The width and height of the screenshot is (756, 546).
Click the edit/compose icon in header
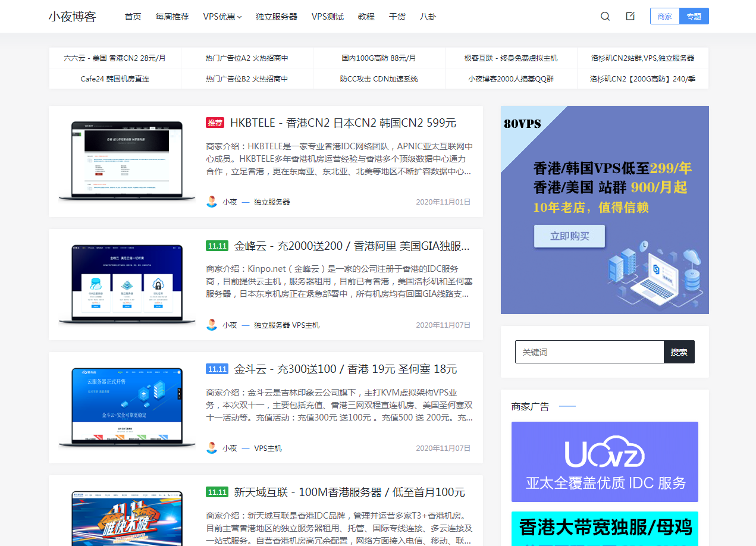tap(630, 16)
